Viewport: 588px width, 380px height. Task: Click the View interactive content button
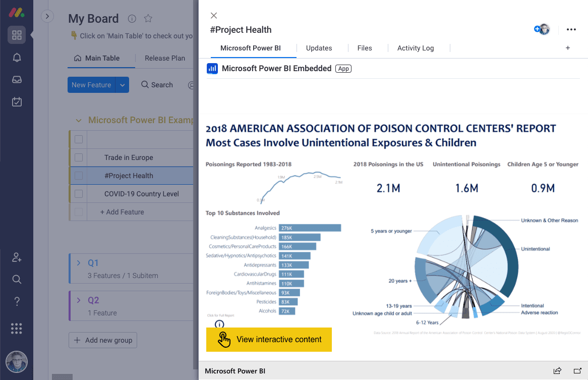(269, 339)
